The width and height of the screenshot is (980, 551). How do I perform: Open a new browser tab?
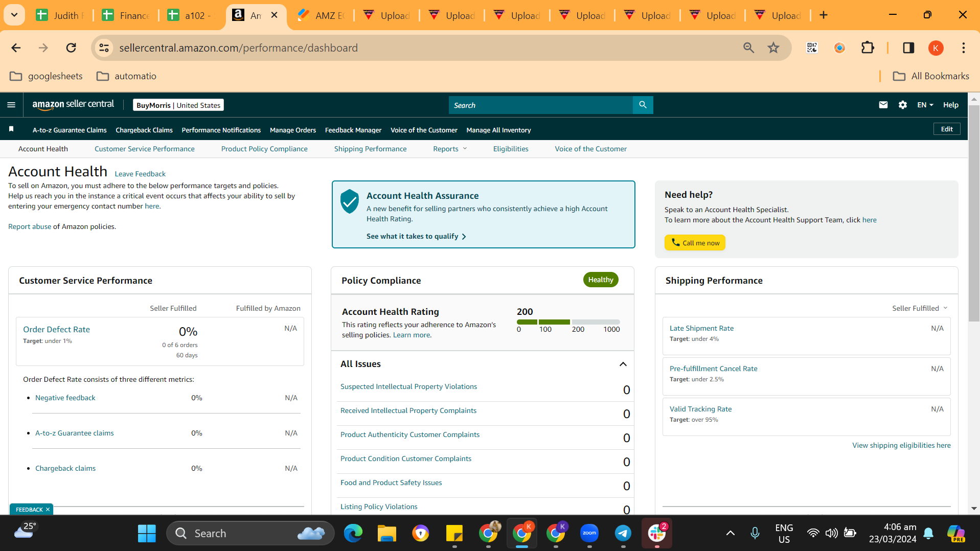click(823, 15)
